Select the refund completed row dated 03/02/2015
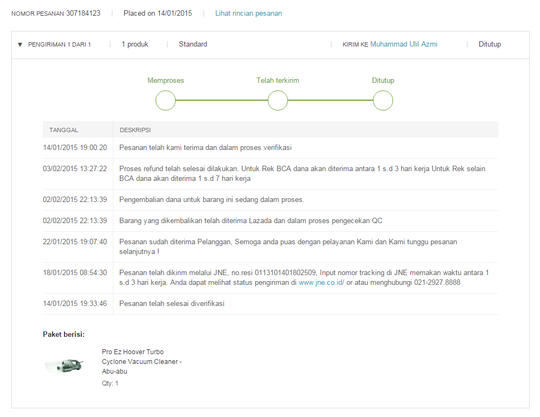Viewport: 540px width, 417px height. point(270,174)
